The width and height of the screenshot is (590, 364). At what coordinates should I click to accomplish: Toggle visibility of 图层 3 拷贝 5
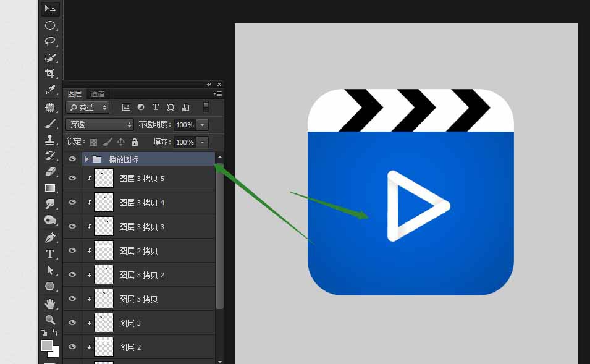click(72, 179)
